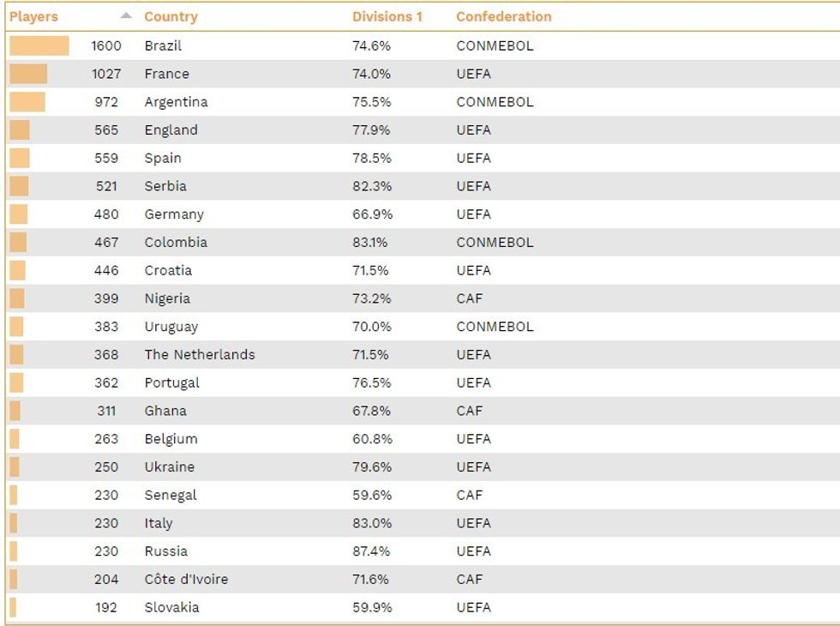
Task: Sort table by Country column header
Action: (x=171, y=16)
